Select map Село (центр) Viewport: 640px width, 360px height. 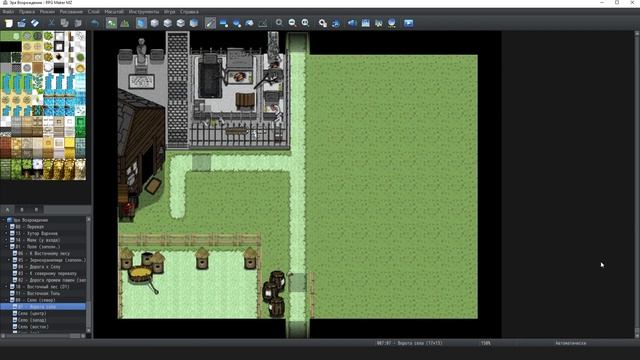click(x=32, y=313)
